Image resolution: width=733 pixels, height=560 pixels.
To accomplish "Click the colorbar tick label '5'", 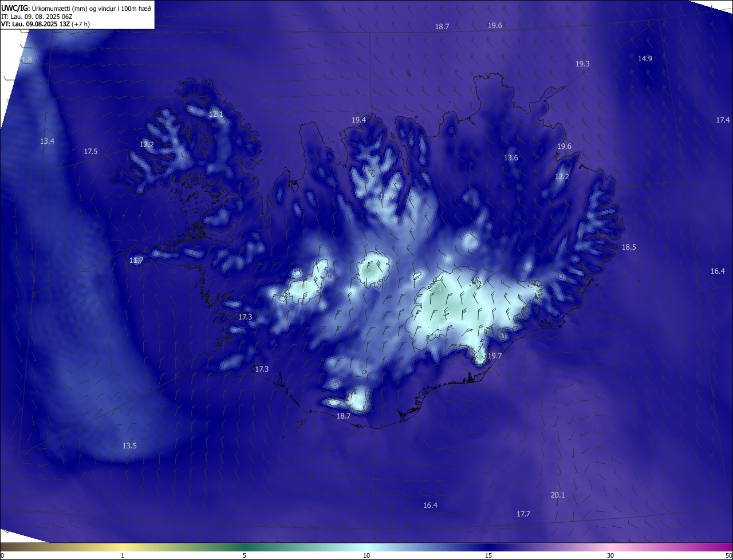I will (x=245, y=555).
